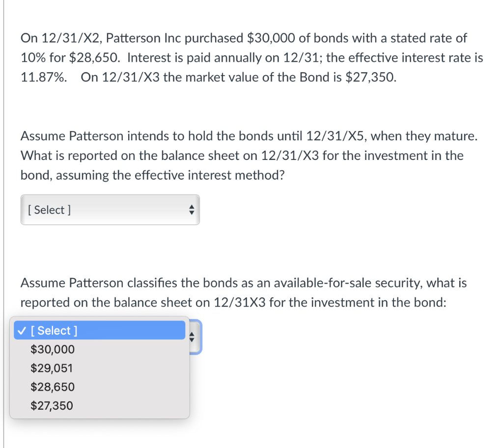Image resolution: width=503 pixels, height=448 pixels.
Task: Pick the first dollar amount in the list
Action: (53, 349)
